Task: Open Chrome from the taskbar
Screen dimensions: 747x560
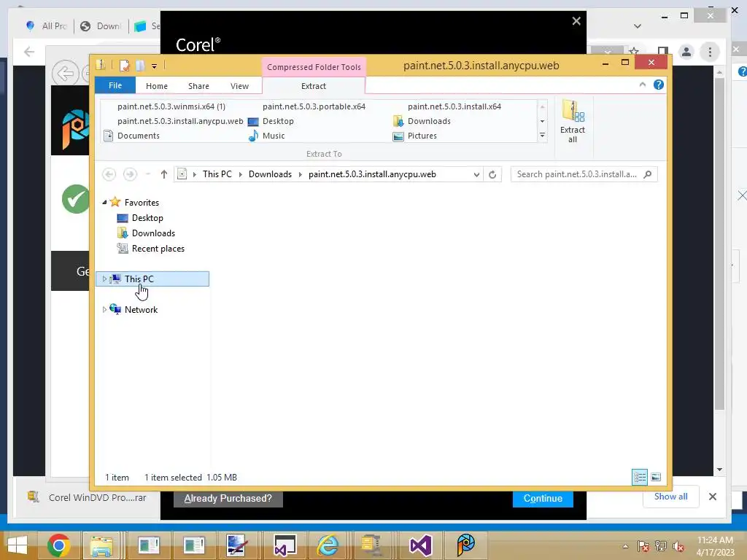Action: click(58, 545)
